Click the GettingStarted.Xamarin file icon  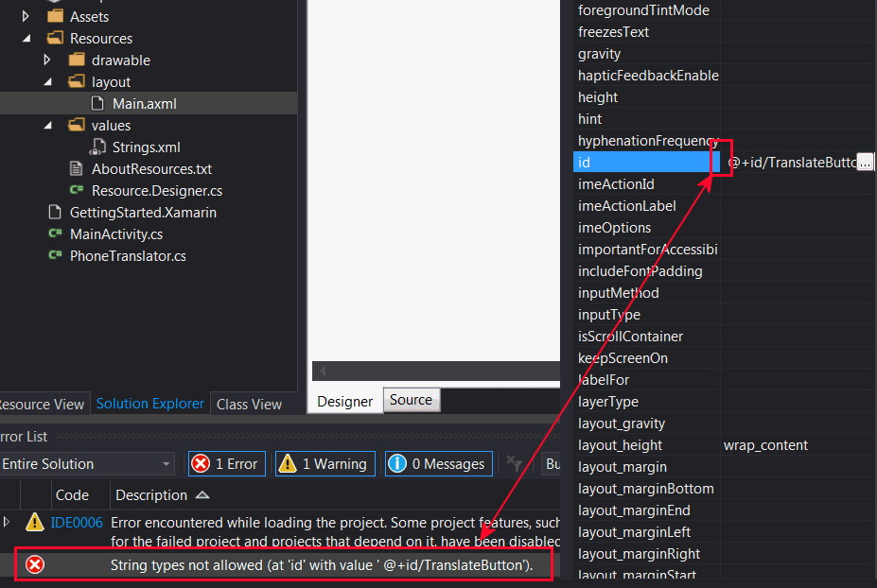55,212
